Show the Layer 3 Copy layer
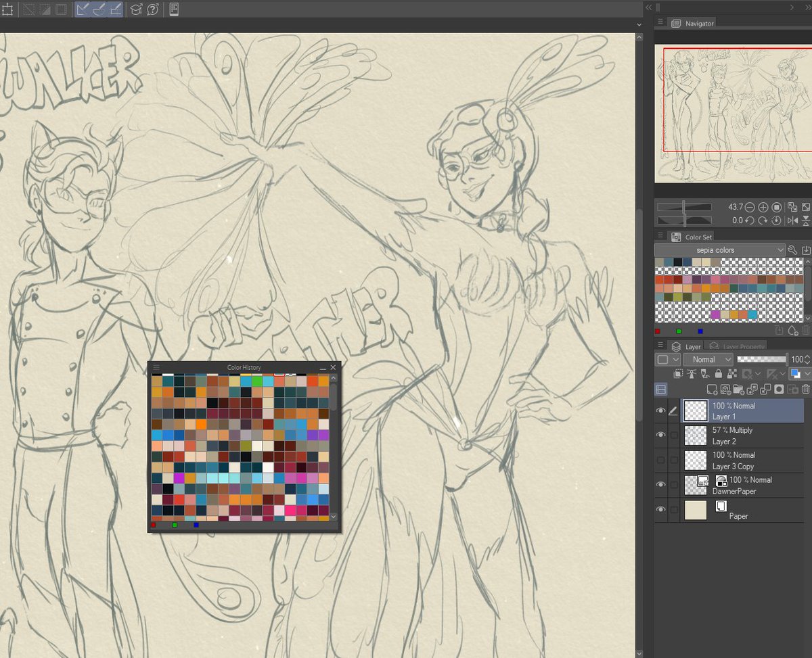This screenshot has width=812, height=658. pos(661,460)
